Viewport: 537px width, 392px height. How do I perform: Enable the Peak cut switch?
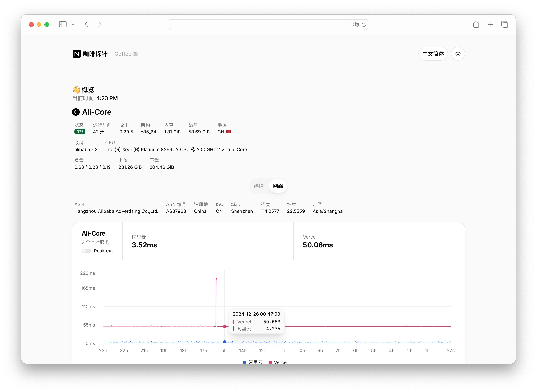[x=86, y=251]
